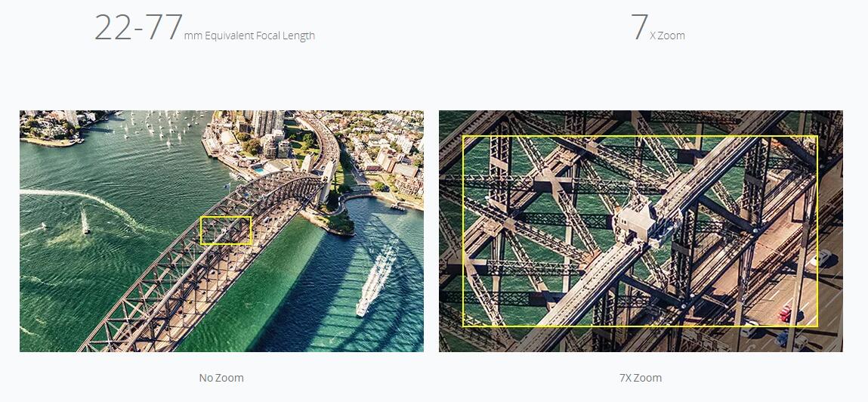
Task: Click the sailboat in the green water
Action: [x=85, y=221]
